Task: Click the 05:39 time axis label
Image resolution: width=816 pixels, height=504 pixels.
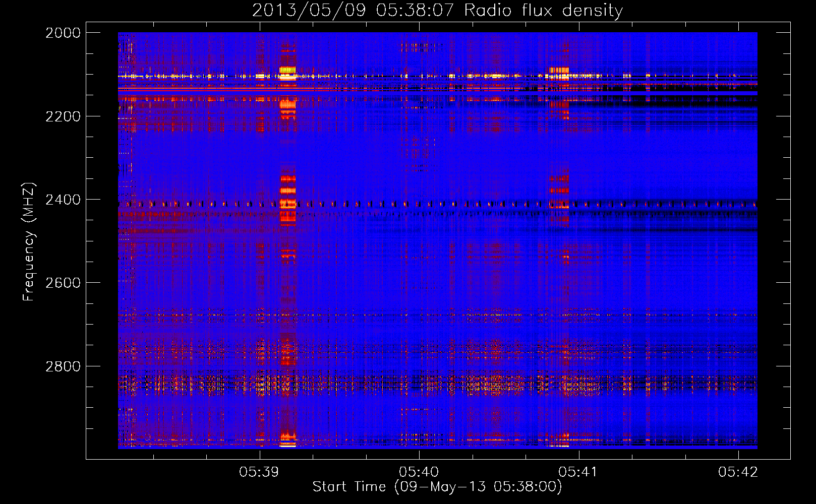Action: point(259,472)
